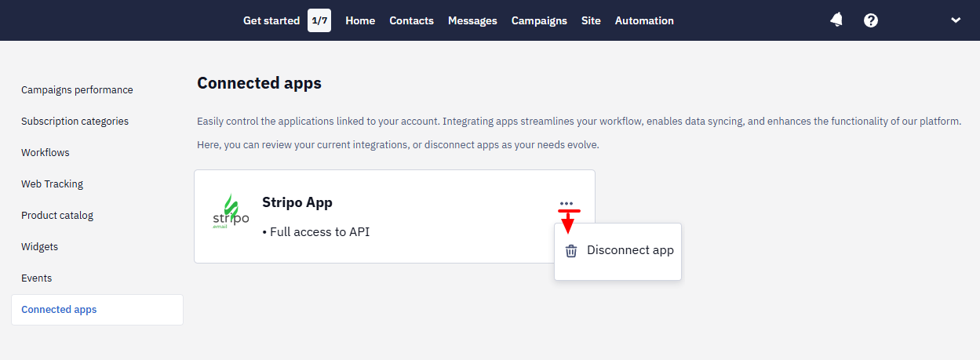The image size is (980, 360).
Task: Open the Get started link
Action: 271,20
